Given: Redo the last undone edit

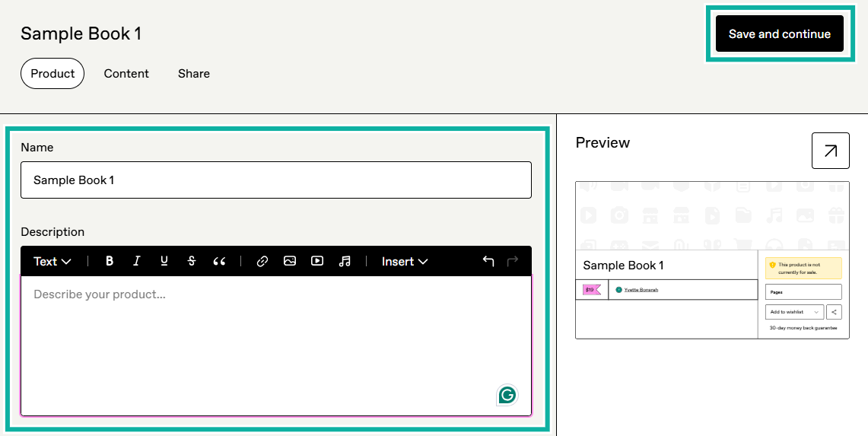Looking at the screenshot, I should (x=513, y=261).
